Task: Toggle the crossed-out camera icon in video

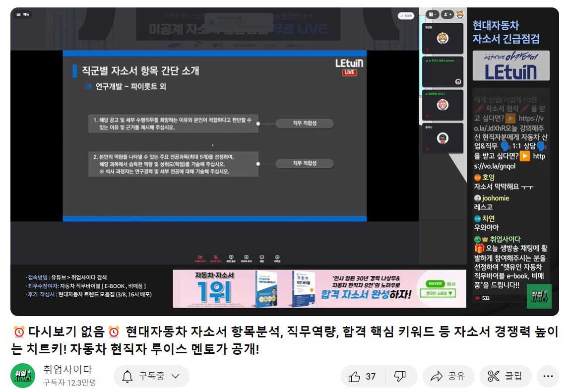Action: [199, 258]
